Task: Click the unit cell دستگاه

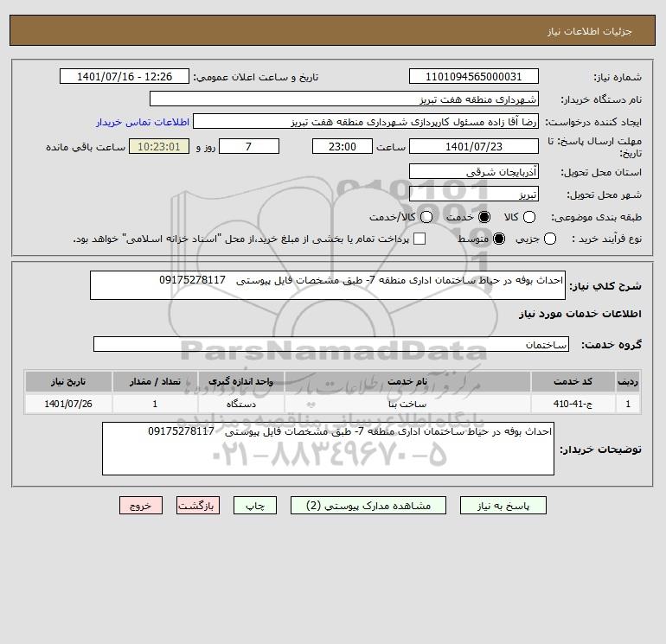Action: point(240,404)
